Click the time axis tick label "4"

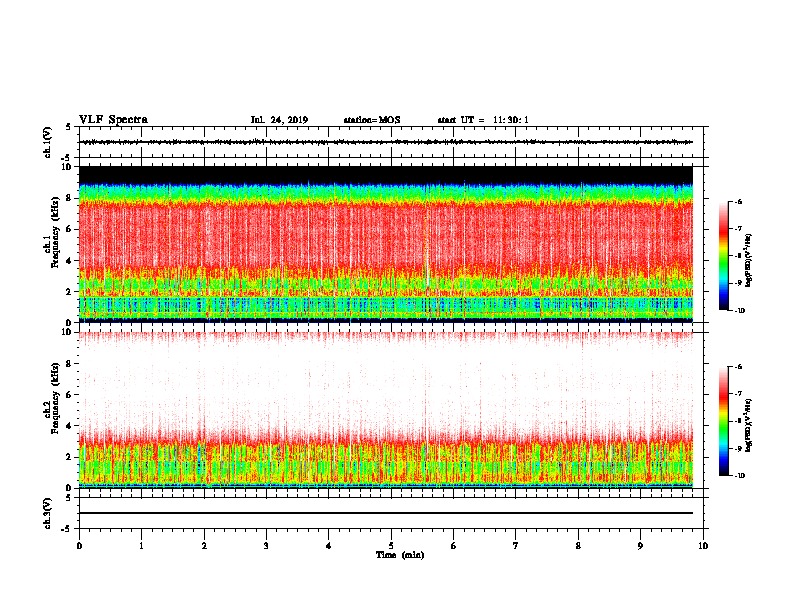[329, 546]
